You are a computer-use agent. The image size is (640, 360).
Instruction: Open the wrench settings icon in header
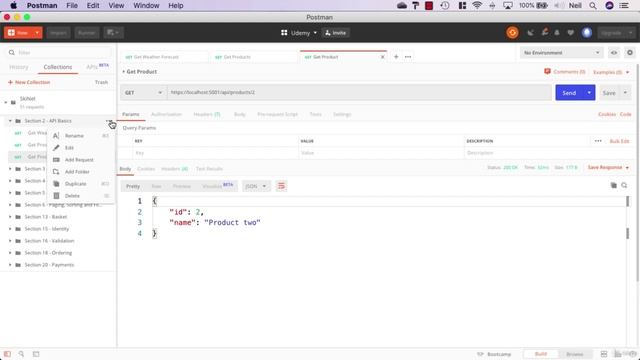click(x=544, y=32)
